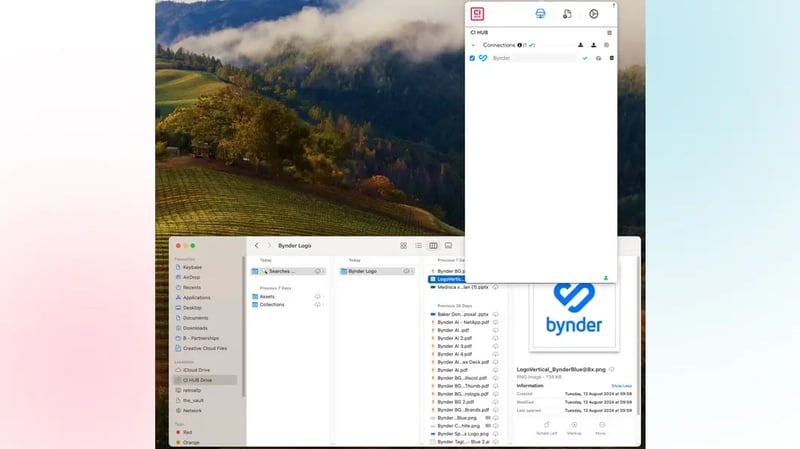Select the Orange tag in sidebar

point(191,442)
